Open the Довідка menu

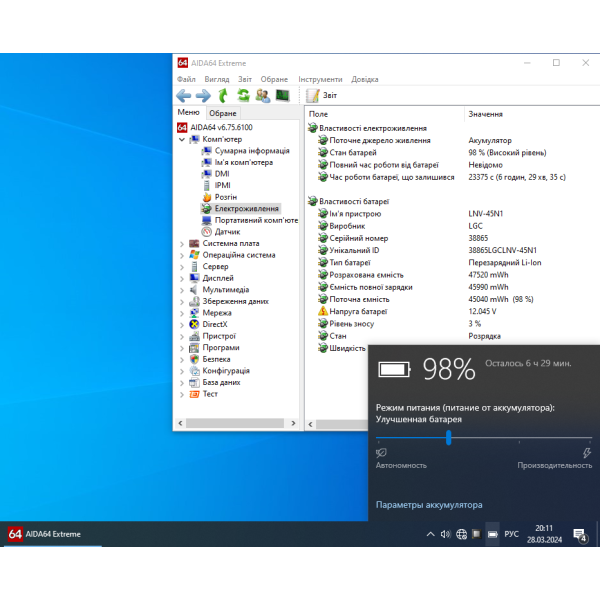(x=365, y=79)
